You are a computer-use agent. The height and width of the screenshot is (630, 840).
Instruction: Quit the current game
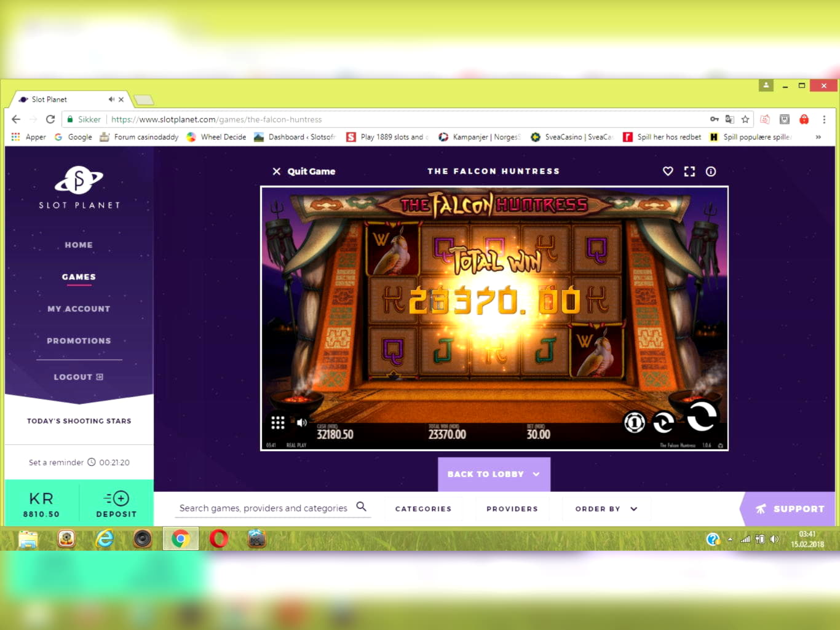click(x=304, y=171)
